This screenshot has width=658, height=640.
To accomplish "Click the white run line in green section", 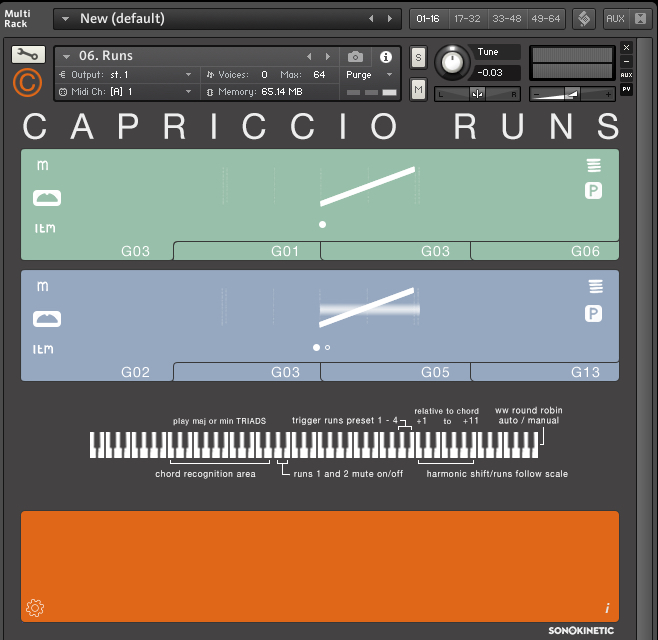I will (x=368, y=186).
